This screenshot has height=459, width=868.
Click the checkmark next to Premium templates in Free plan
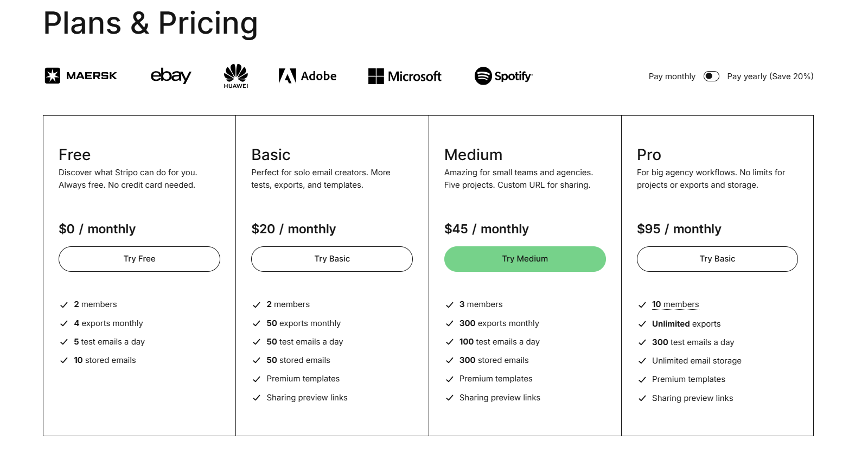pos(256,378)
